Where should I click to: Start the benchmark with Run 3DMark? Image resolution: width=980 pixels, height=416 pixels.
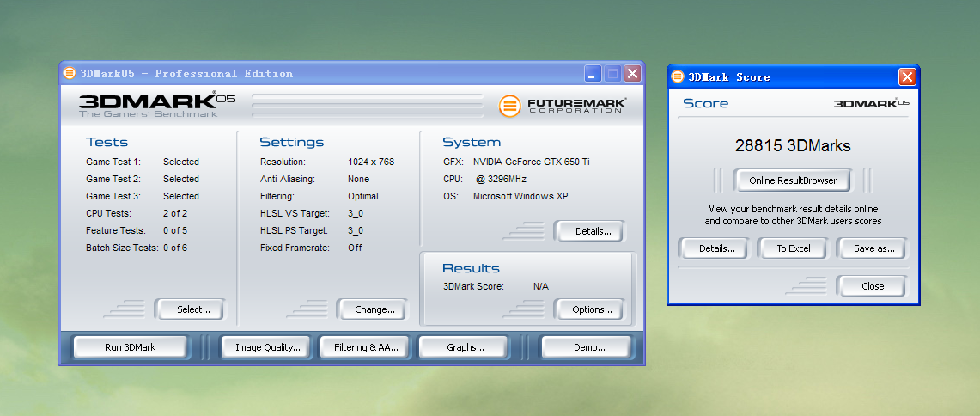click(130, 347)
